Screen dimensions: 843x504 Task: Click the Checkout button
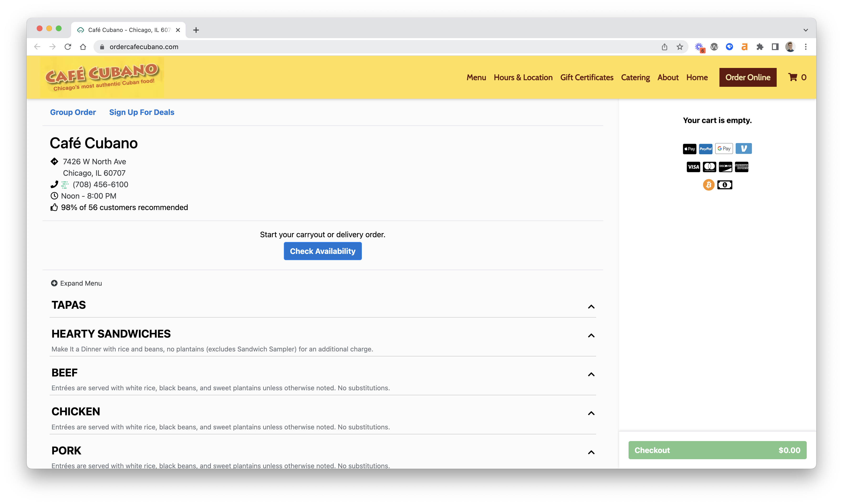[x=717, y=450]
